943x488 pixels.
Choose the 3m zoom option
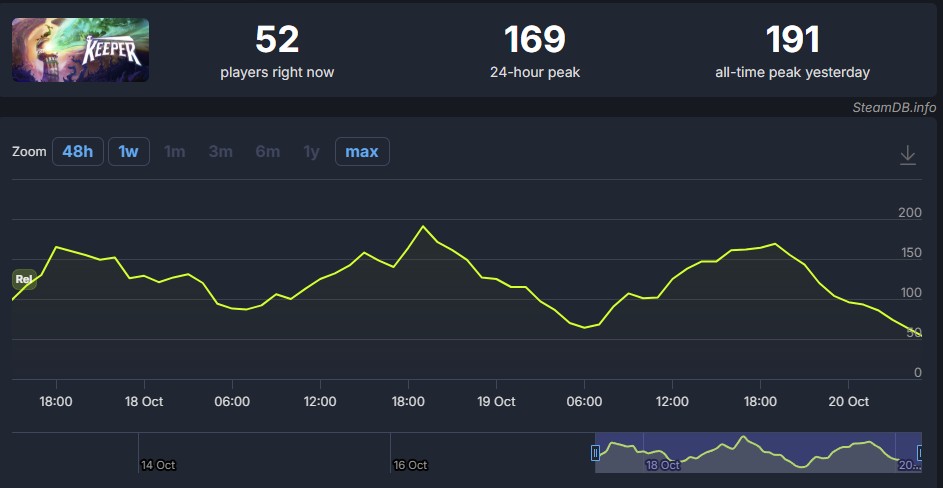(221, 152)
